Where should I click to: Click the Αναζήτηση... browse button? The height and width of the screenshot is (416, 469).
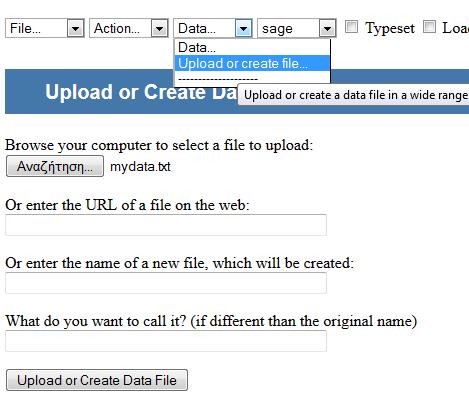click(x=55, y=166)
